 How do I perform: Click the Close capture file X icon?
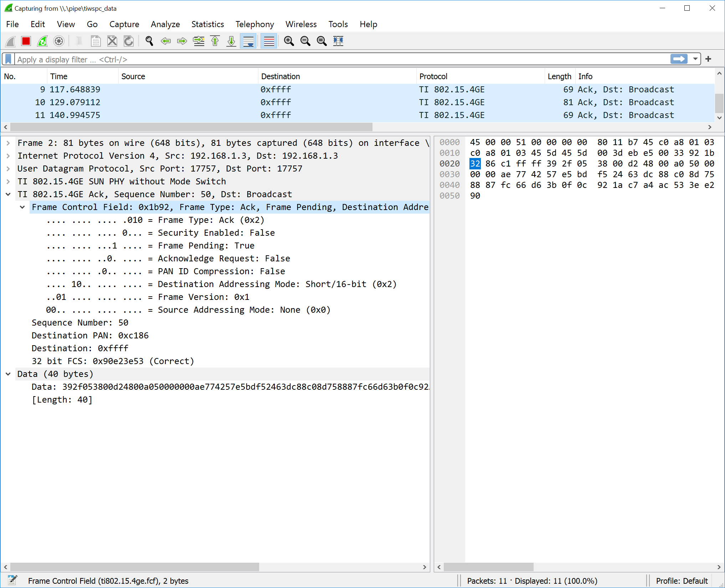point(112,41)
